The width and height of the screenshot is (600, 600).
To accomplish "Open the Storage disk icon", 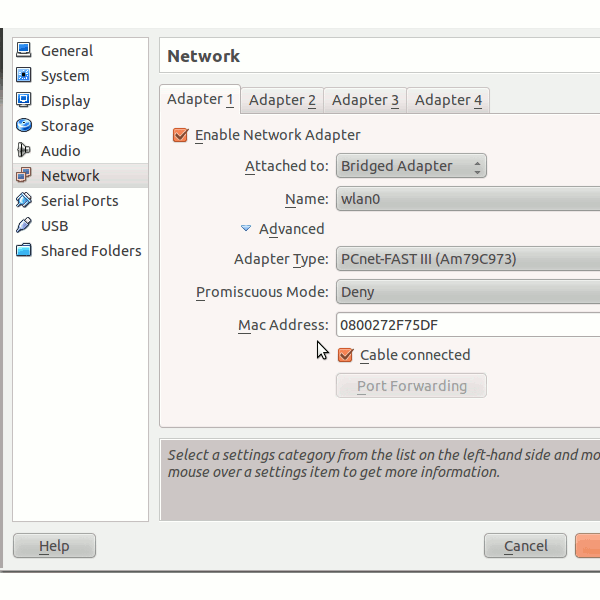I will (23, 126).
